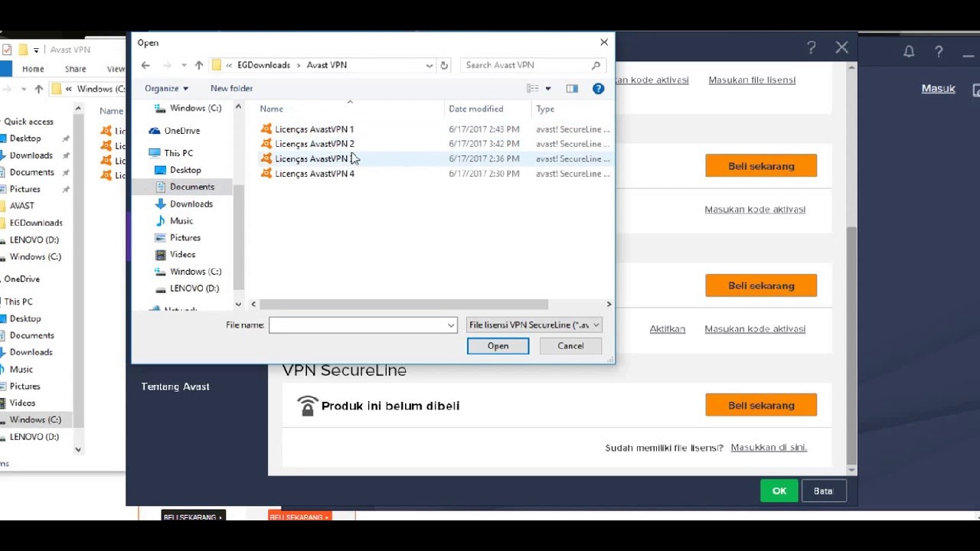Open the Share tab in File Explorer
The image size is (980, 551).
click(x=75, y=69)
